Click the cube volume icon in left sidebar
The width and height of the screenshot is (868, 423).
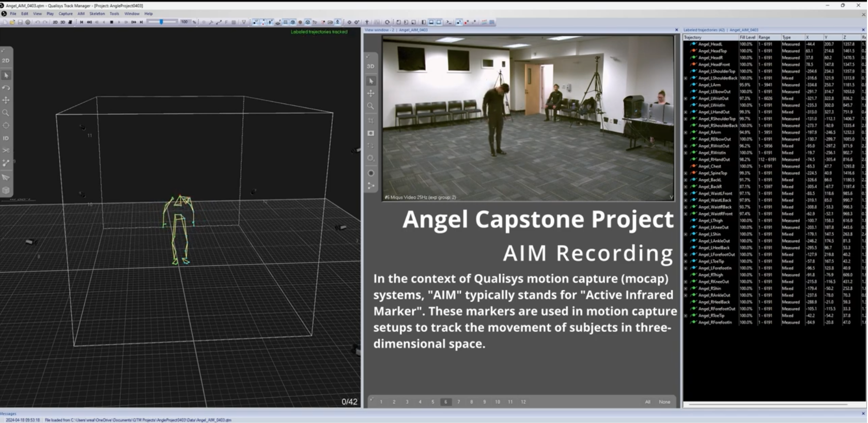[6, 190]
